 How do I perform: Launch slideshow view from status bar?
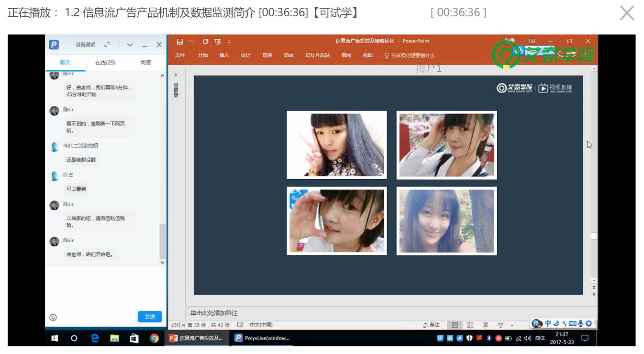pyautogui.click(x=500, y=325)
